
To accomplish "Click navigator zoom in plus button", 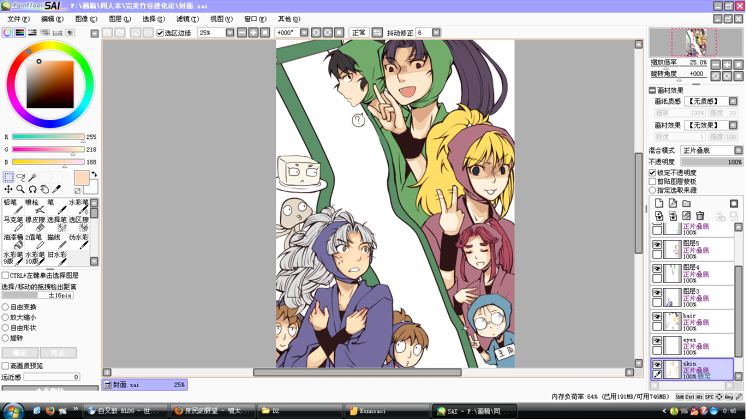I will [727, 64].
